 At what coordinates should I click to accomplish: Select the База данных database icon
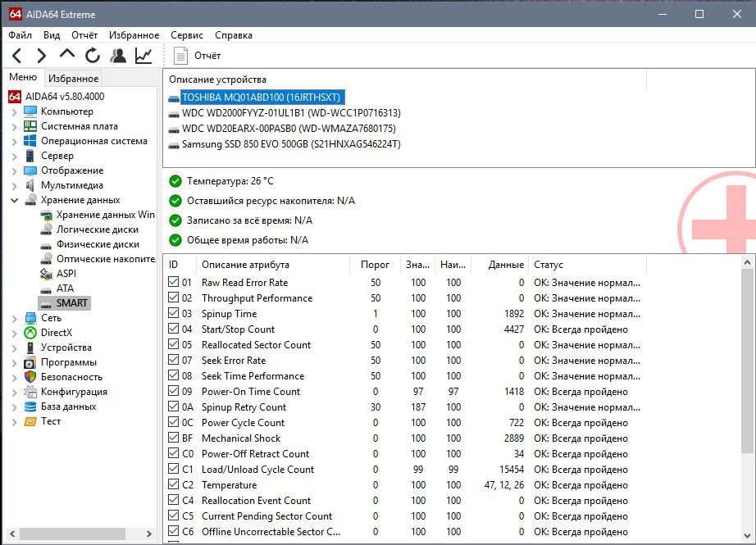(30, 406)
